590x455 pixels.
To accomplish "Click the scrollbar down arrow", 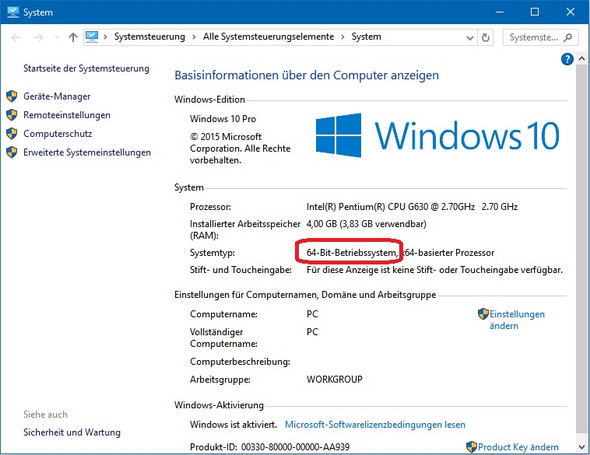I will pyautogui.click(x=582, y=447).
